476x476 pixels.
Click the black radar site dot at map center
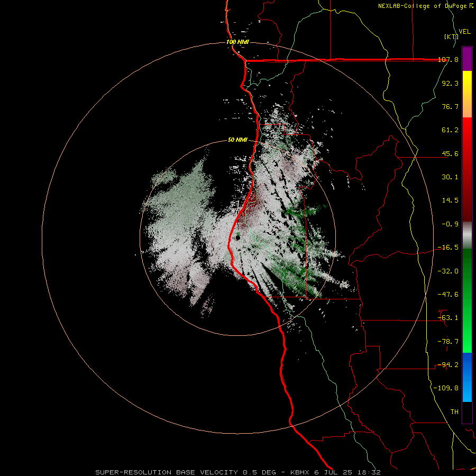coord(238,238)
